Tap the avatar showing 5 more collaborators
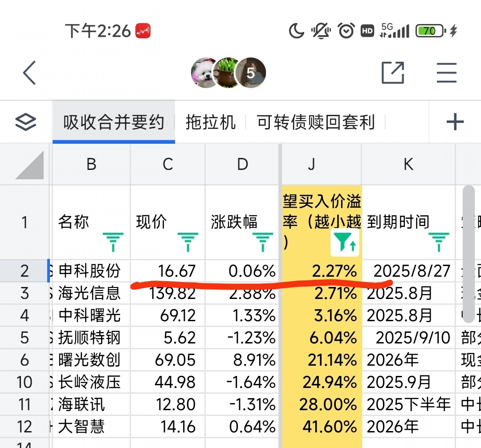Viewport: 481px width, 448px height. pos(251,73)
